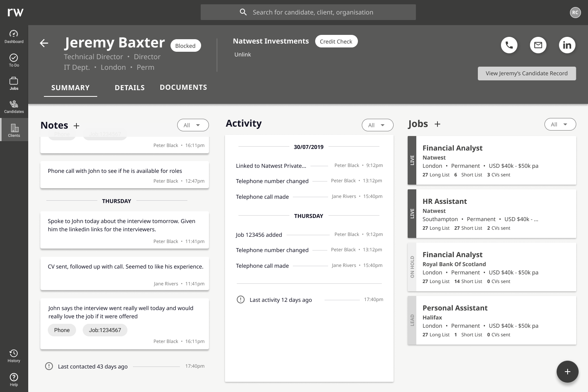588x392 pixels.
Task: Add a new job with the Jobs plus icon
Action: (437, 124)
